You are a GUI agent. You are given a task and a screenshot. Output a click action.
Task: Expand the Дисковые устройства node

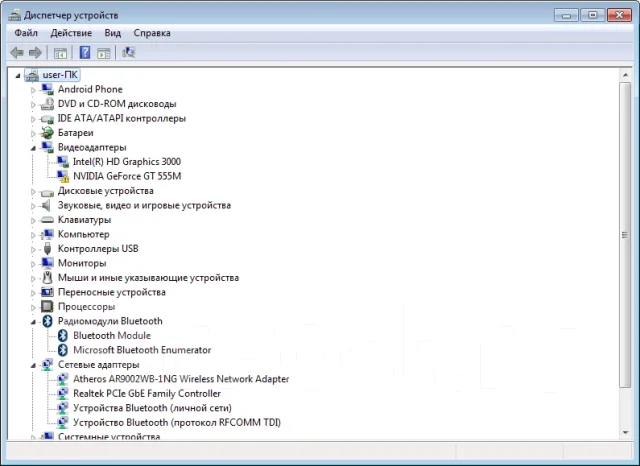(x=33, y=191)
